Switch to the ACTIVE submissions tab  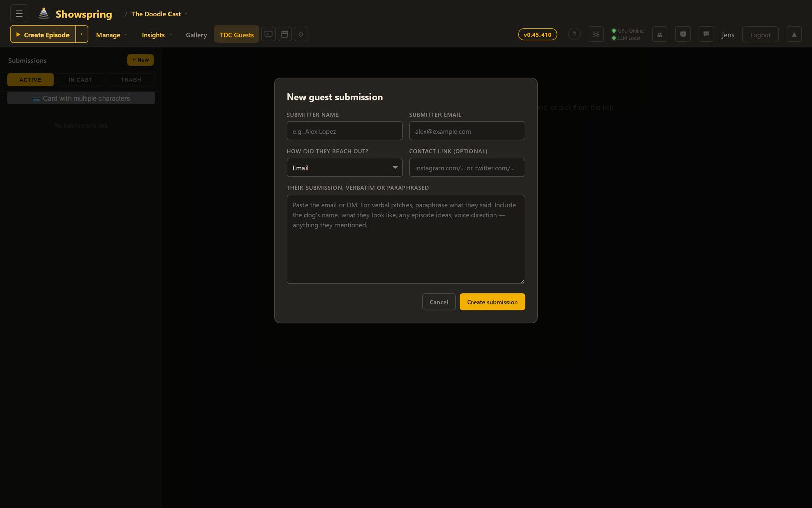30,80
